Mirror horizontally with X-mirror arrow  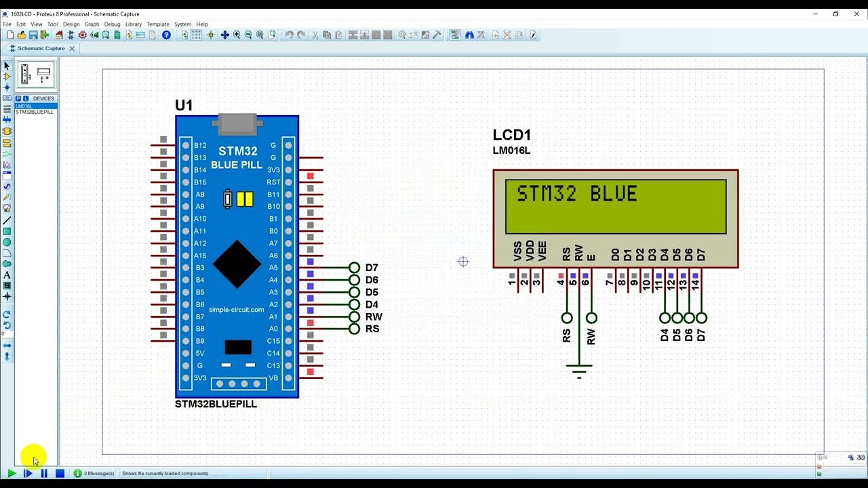pyautogui.click(x=7, y=345)
